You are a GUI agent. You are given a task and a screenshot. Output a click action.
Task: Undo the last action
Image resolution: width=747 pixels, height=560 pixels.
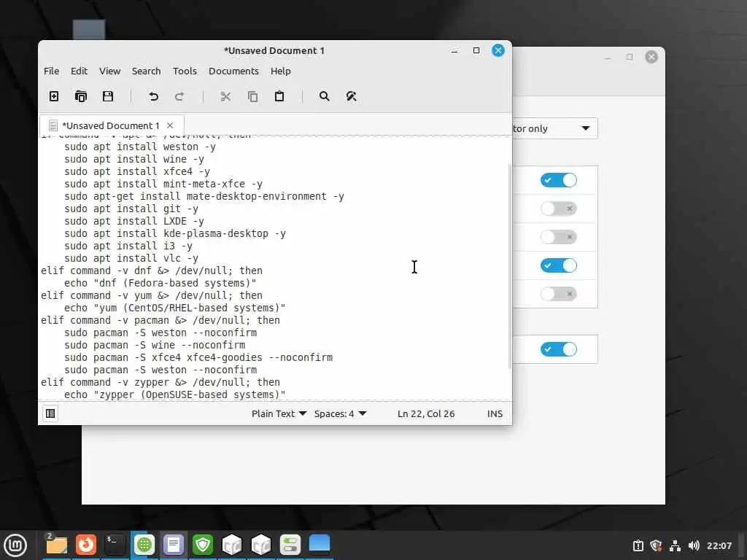click(153, 96)
